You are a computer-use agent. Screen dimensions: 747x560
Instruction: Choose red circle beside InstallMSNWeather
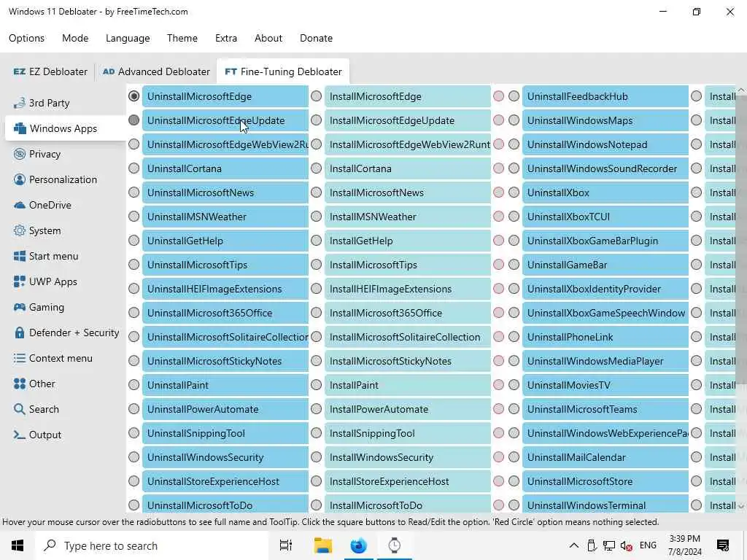coord(499,216)
